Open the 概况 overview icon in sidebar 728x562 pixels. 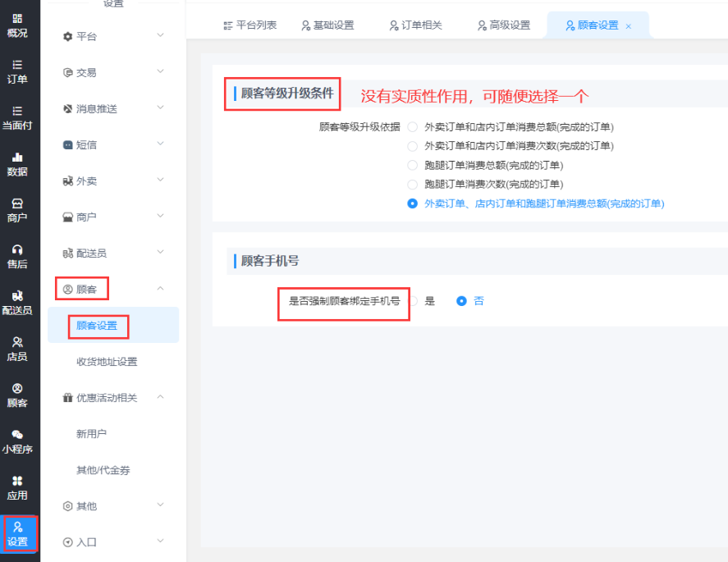[x=17, y=25]
